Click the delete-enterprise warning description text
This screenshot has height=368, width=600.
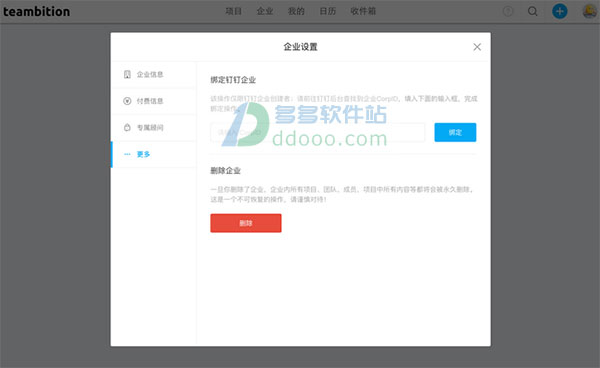pos(342,194)
